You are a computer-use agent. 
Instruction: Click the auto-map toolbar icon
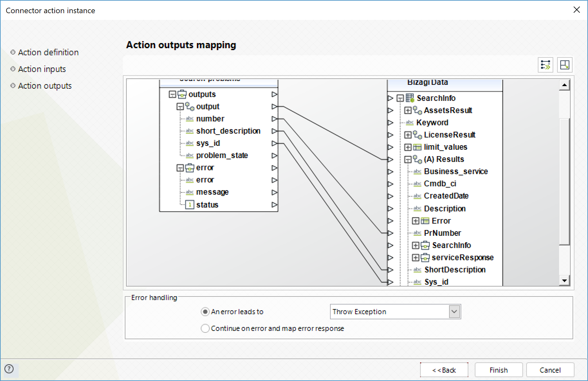point(546,65)
